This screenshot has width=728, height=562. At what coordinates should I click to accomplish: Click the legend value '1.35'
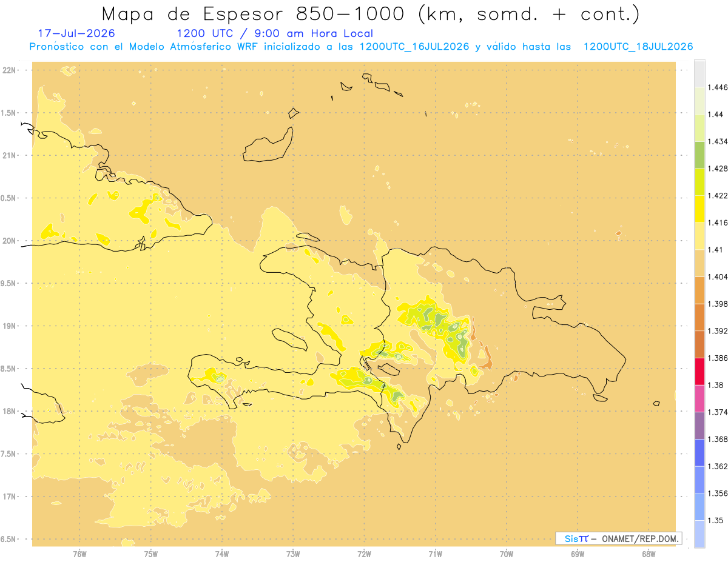[x=717, y=520]
